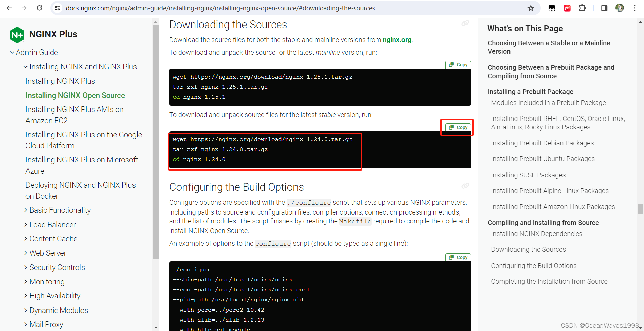This screenshot has width=644, height=331.
Task: Jump to Installing a Prebuilt Package
Action: [530, 92]
